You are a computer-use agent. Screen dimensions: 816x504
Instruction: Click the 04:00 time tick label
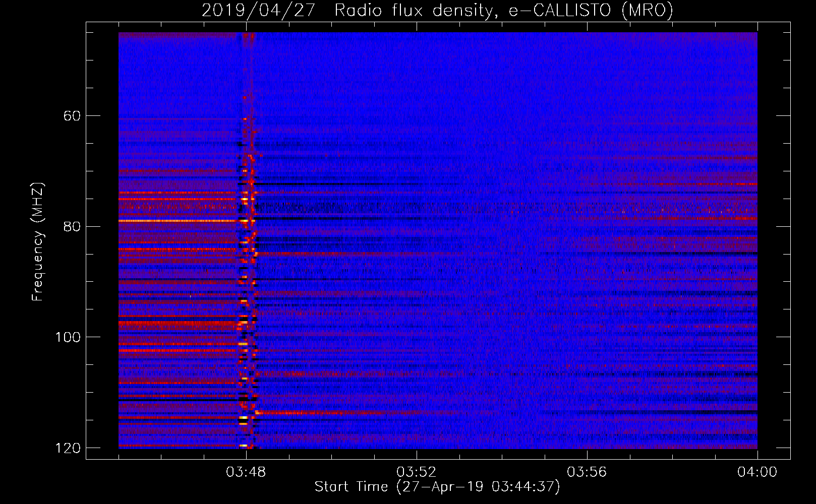pyautogui.click(x=757, y=472)
